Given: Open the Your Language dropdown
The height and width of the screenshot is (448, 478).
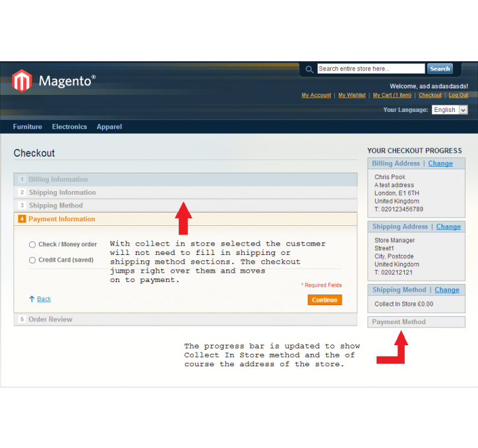Looking at the screenshot, I should click(x=450, y=109).
